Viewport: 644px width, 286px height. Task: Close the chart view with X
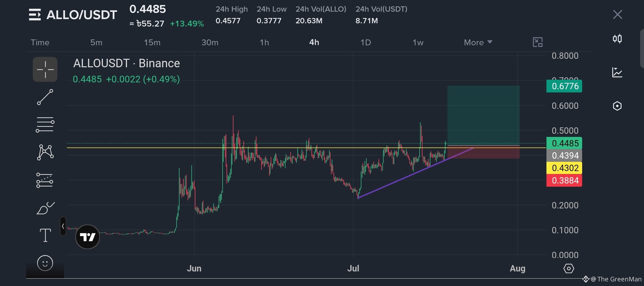click(x=618, y=15)
